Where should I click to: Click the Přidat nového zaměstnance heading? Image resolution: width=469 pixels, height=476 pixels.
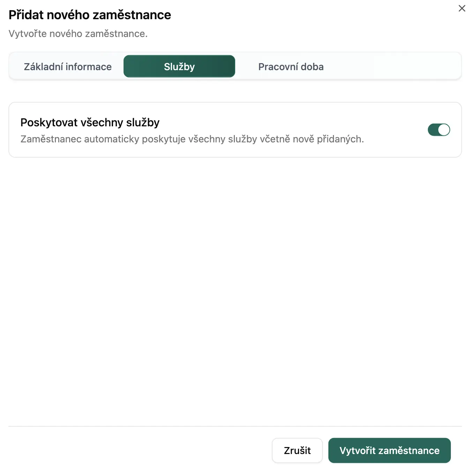(x=90, y=15)
